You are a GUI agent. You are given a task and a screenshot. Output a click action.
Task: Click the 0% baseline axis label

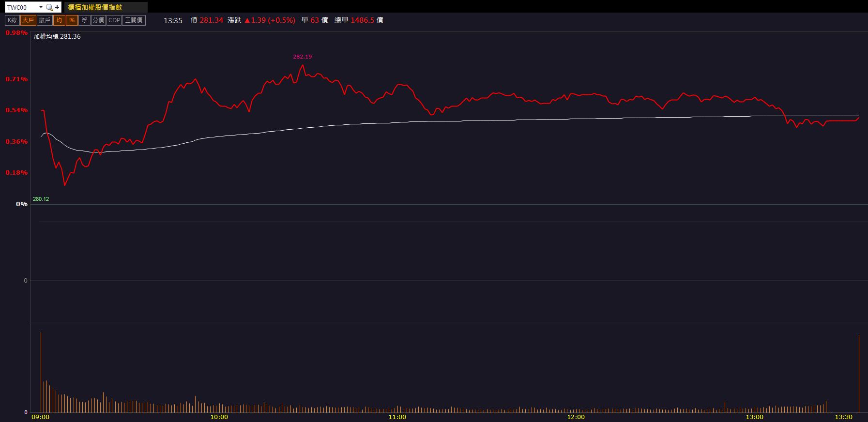coord(22,204)
